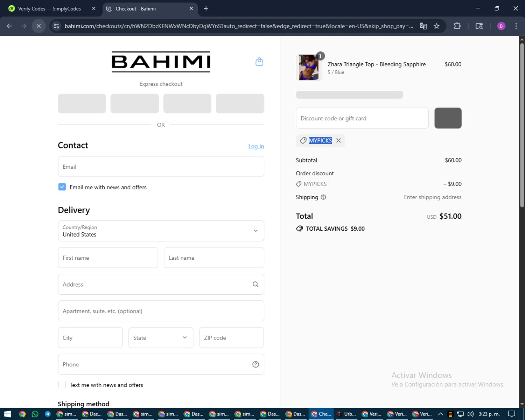Check Text me with news and offers
The width and height of the screenshot is (525, 420).
62,385
